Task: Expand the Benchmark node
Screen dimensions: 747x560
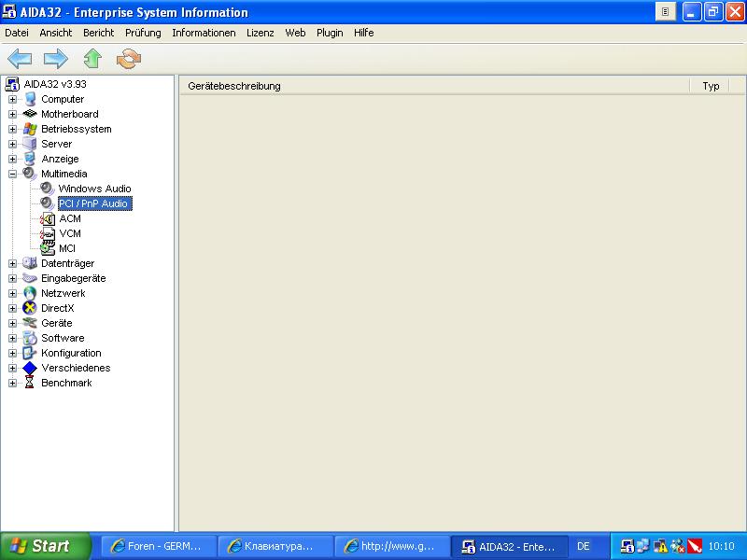Action: 12,383
